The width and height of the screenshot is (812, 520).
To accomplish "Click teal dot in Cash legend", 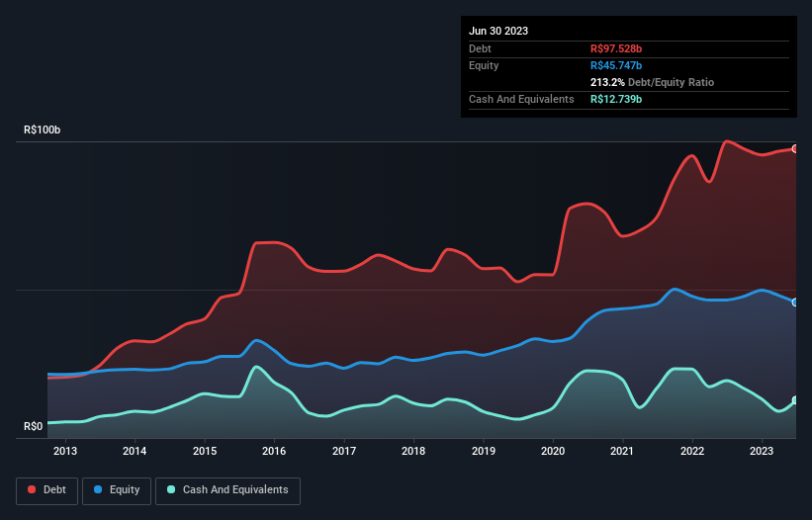I will click(171, 489).
